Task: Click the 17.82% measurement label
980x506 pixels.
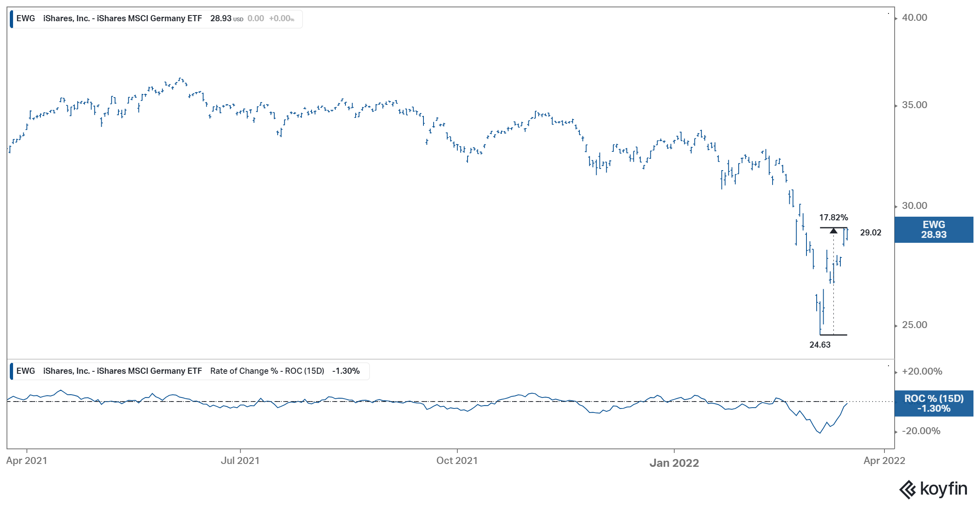Action: pyautogui.click(x=833, y=217)
